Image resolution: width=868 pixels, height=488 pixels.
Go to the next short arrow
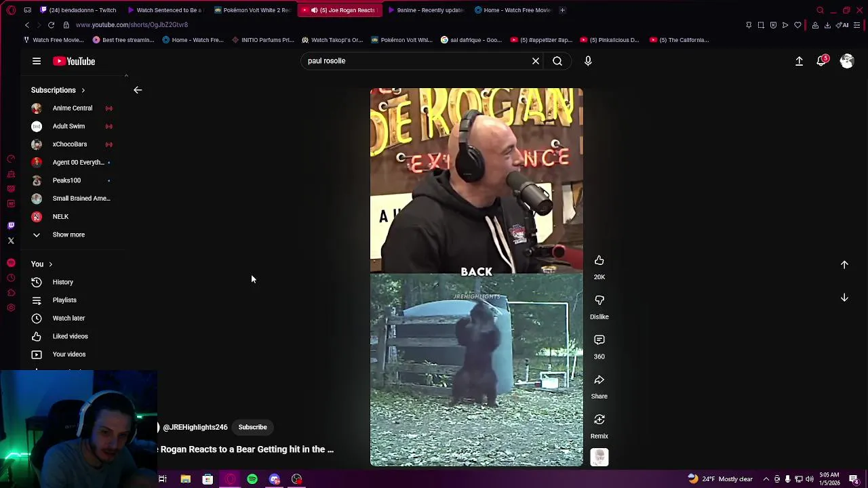click(844, 298)
